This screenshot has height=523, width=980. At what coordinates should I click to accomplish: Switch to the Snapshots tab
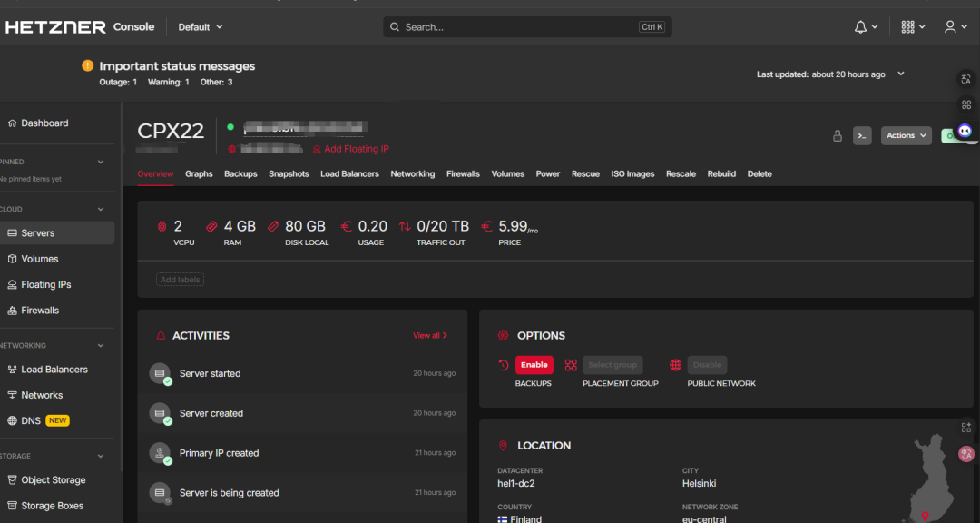point(289,174)
